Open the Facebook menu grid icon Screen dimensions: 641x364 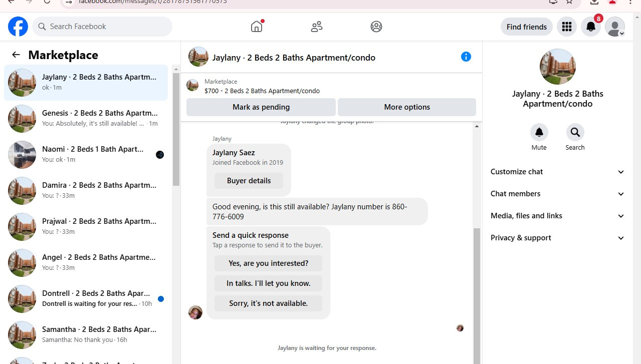tap(567, 27)
